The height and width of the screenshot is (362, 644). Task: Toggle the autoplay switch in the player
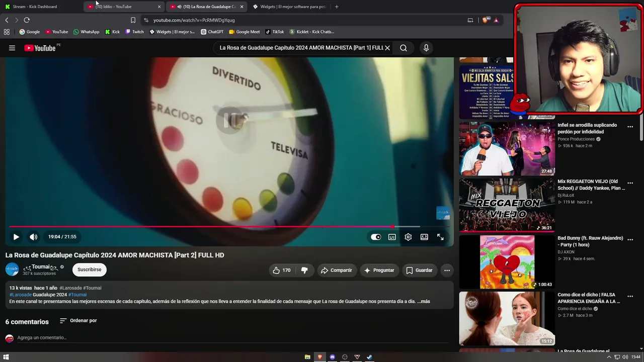pyautogui.click(x=376, y=237)
